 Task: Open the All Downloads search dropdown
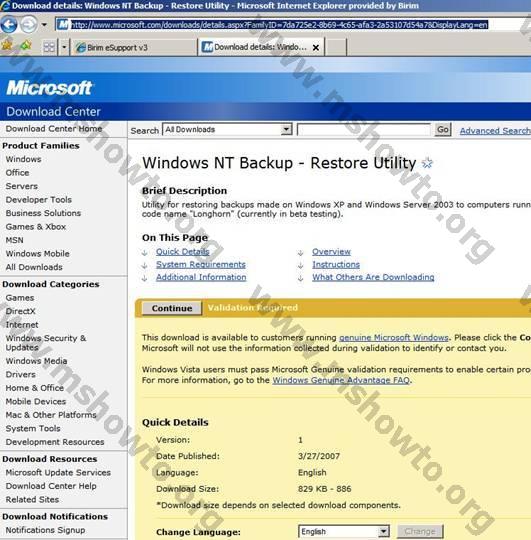(x=227, y=129)
